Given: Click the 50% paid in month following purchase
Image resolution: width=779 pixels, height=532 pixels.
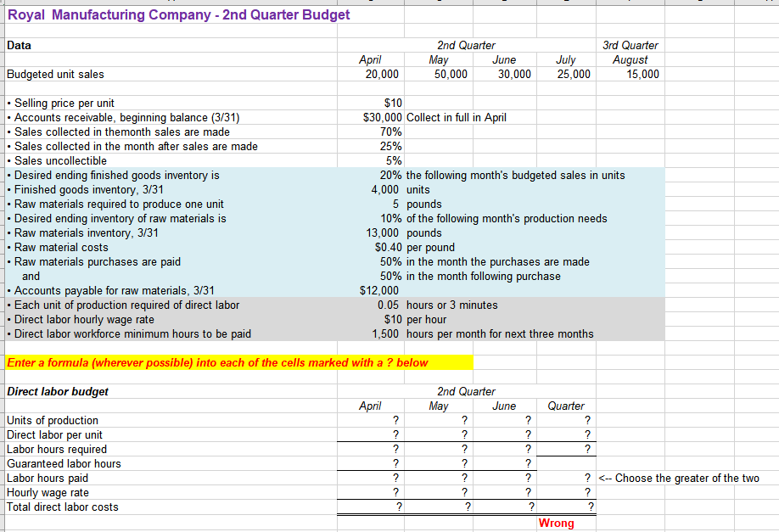Looking at the screenshot, I should [391, 276].
